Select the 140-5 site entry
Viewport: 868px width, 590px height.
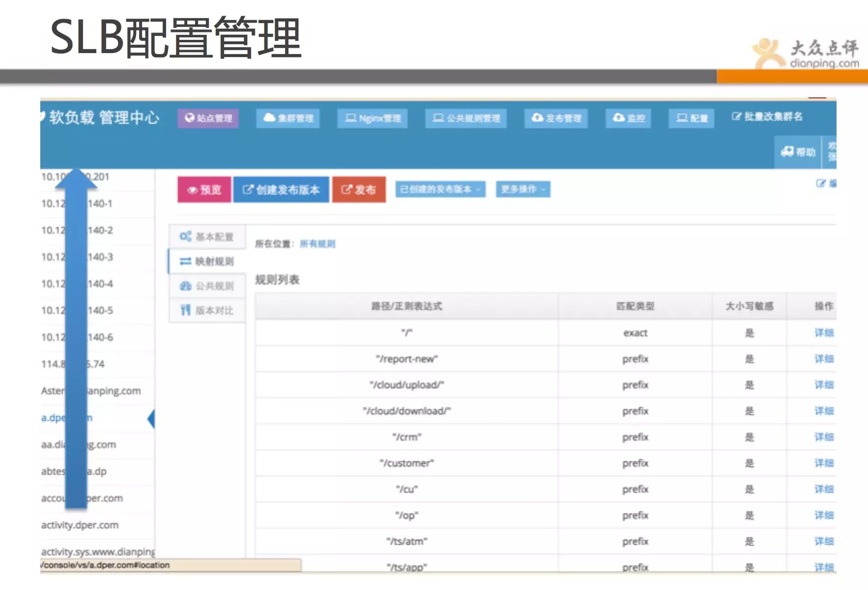[97, 310]
